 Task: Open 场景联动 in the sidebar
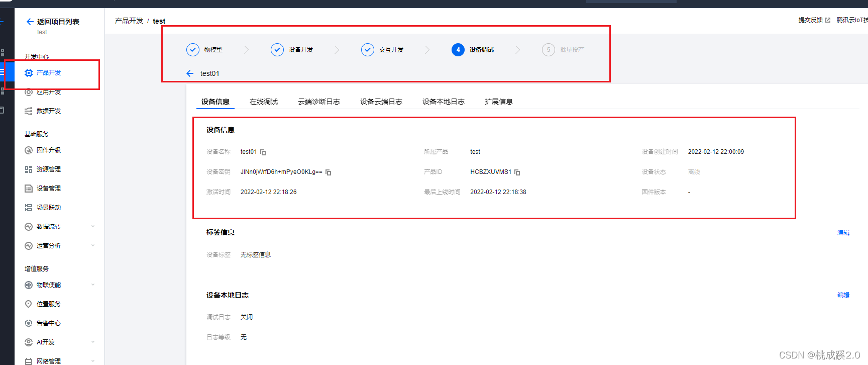tap(49, 208)
